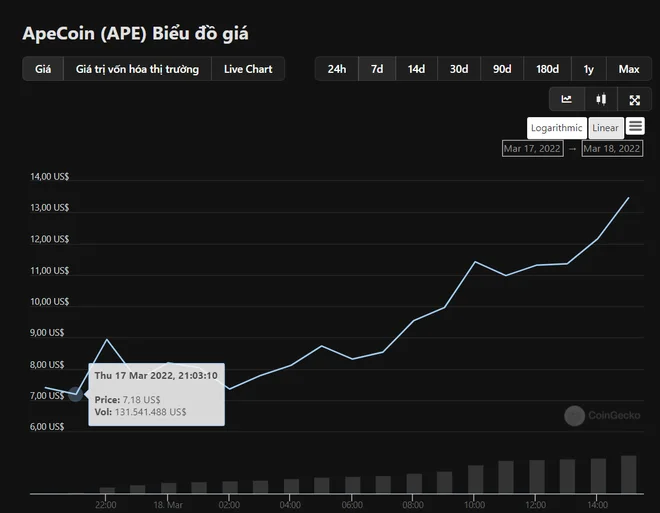Choose the 30d time range
Screen dimensions: 660x513
click(x=459, y=69)
